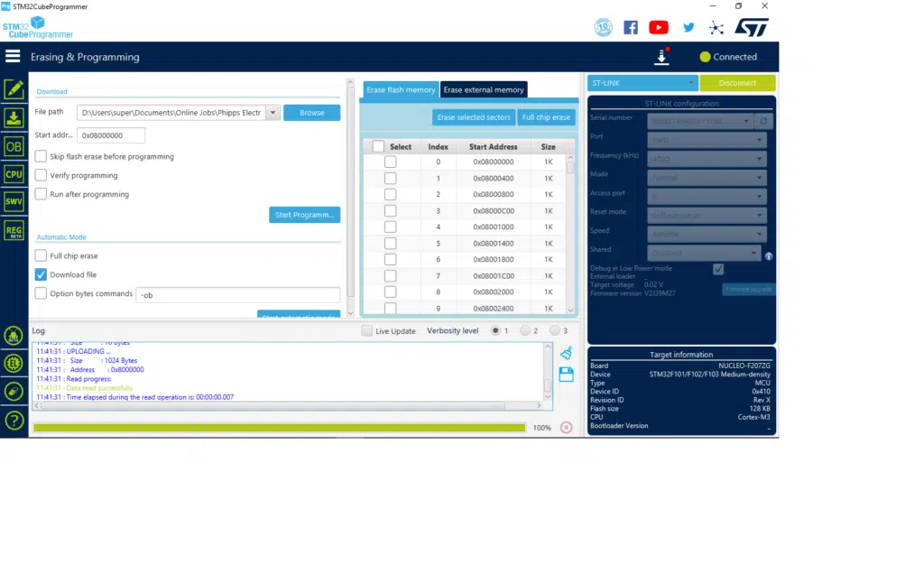The image size is (924, 565).
Task: Open the Access port dropdown
Action: pyautogui.click(x=707, y=196)
